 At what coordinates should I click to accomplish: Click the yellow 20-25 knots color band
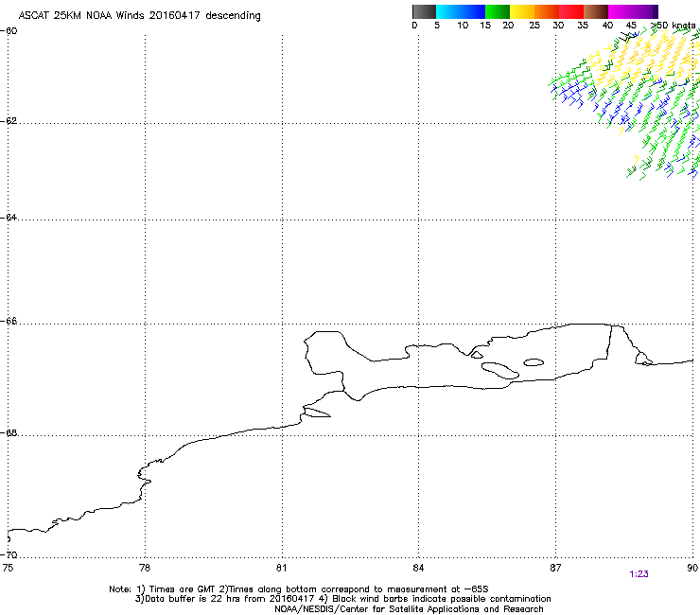(x=522, y=11)
